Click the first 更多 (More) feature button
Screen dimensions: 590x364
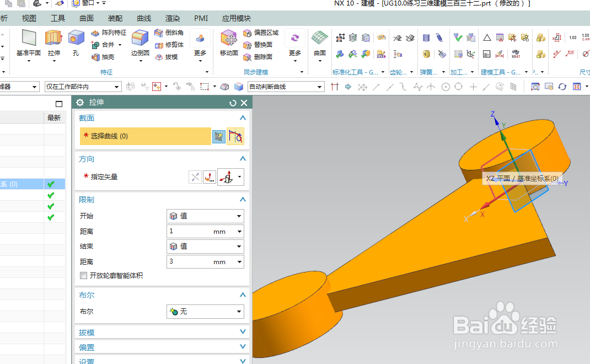(200, 46)
